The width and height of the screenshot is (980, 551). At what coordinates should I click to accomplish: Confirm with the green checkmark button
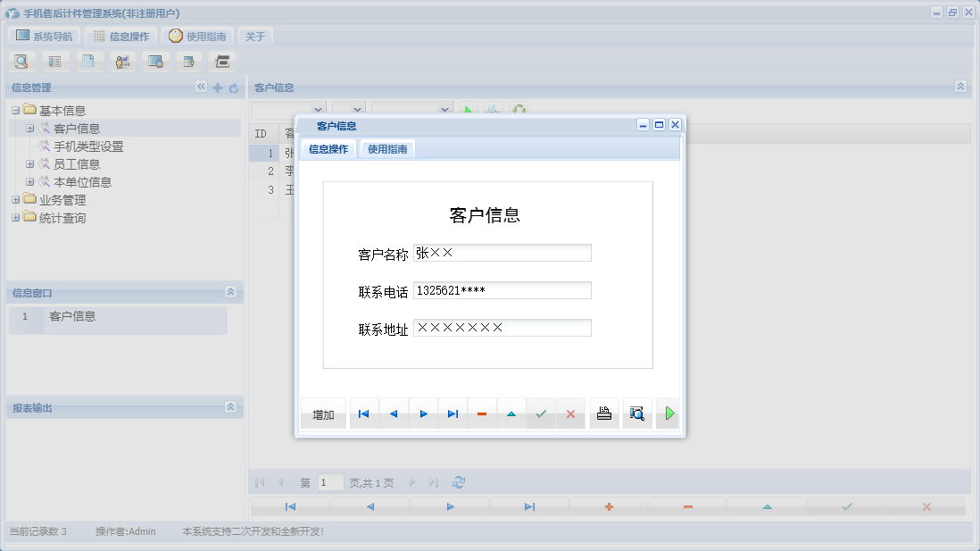[541, 413]
